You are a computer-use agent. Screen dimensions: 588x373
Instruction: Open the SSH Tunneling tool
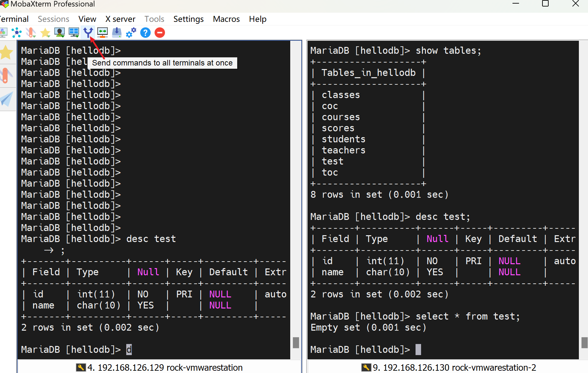(x=103, y=33)
